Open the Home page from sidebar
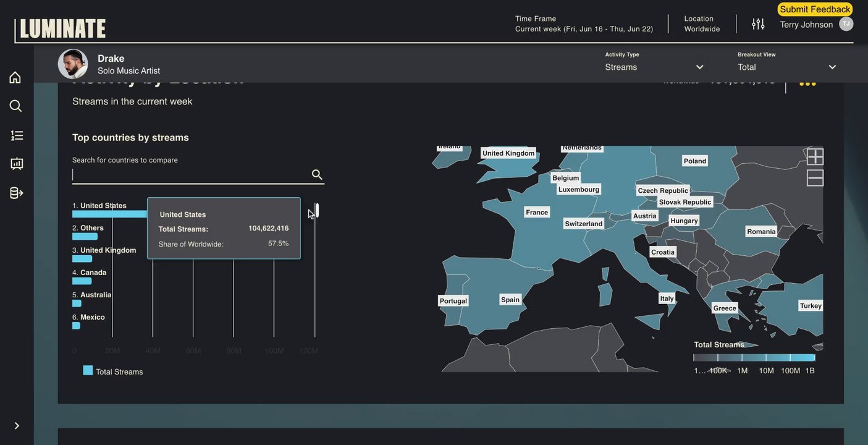The height and width of the screenshot is (445, 868). tap(15, 77)
